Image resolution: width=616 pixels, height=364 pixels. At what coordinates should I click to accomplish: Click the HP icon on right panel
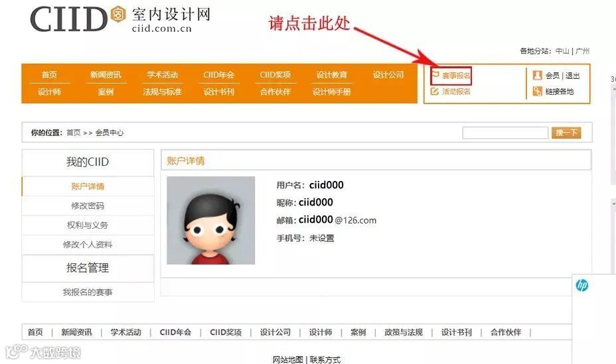[582, 285]
